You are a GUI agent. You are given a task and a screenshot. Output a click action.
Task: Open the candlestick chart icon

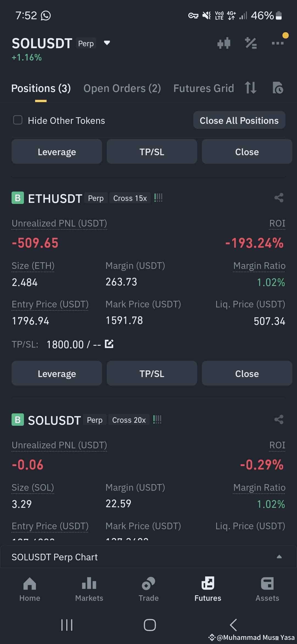click(224, 43)
